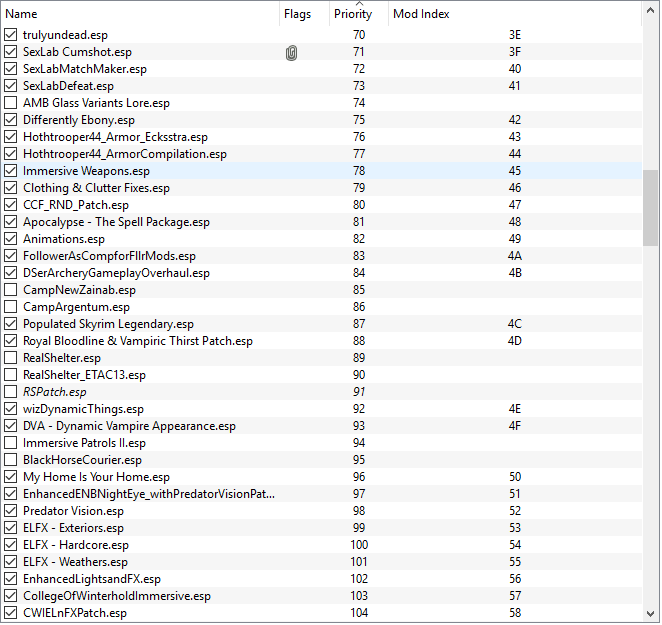662x625 pixels.
Task: Enable the RealShelter_ETAC13.esp checkbox
Action: click(x=11, y=375)
